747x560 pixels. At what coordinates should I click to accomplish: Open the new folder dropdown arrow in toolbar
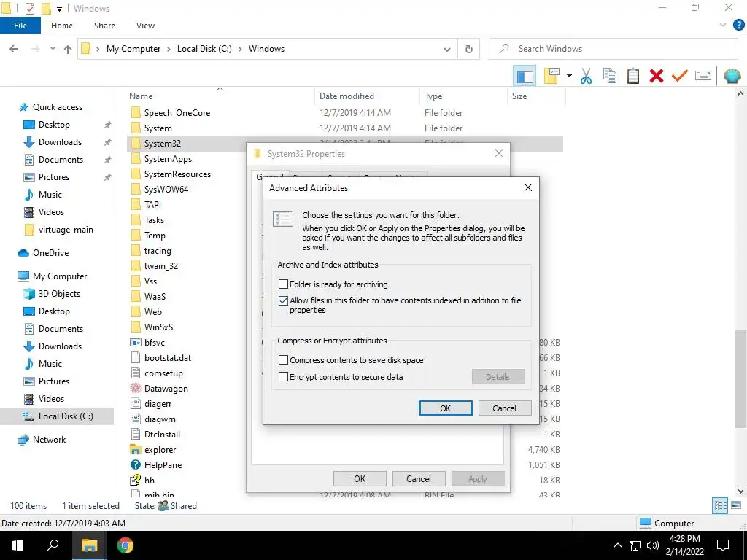569,76
